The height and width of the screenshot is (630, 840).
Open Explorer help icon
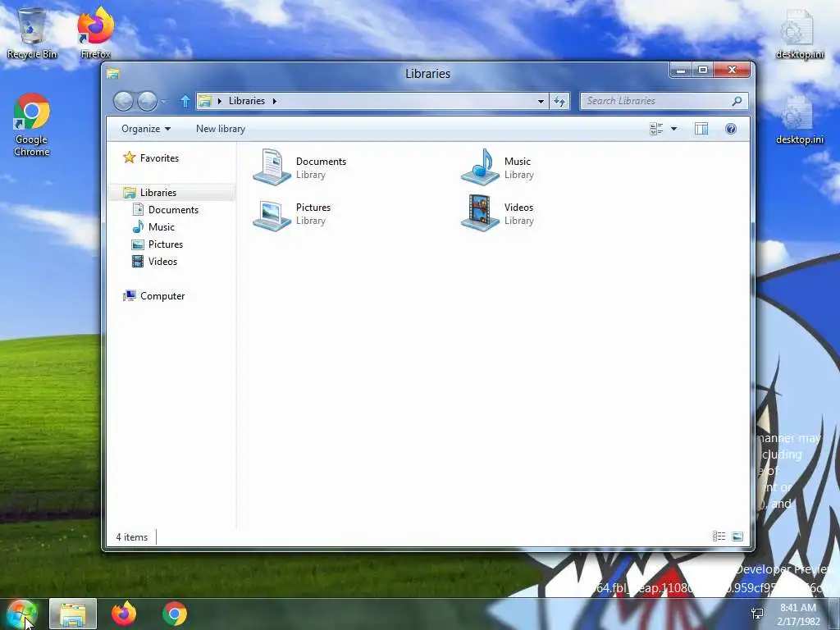pos(731,129)
